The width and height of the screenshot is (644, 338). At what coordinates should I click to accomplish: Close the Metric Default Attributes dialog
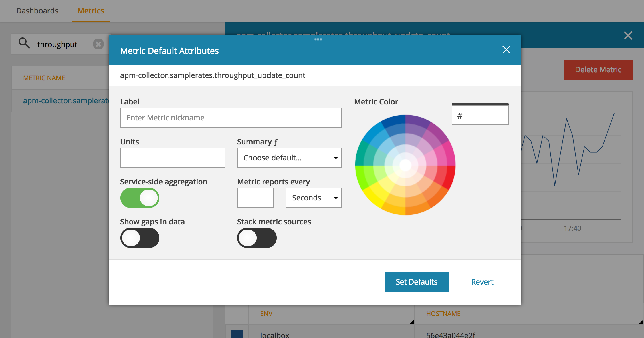506,50
